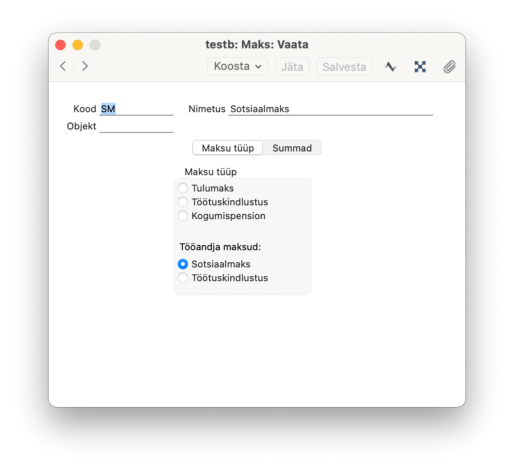Click the workflow overview cross-arrows icon

click(420, 67)
